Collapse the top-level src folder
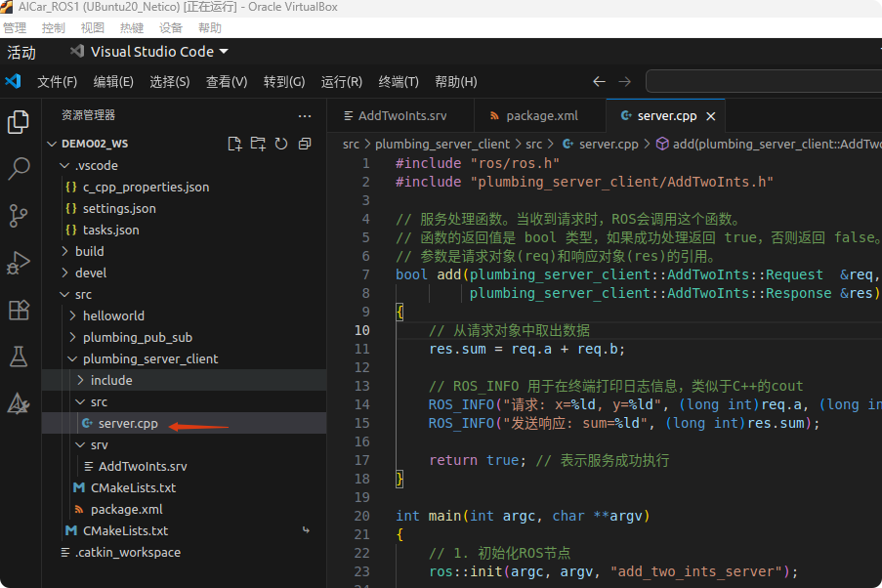This screenshot has height=588, width=882. 83,294
